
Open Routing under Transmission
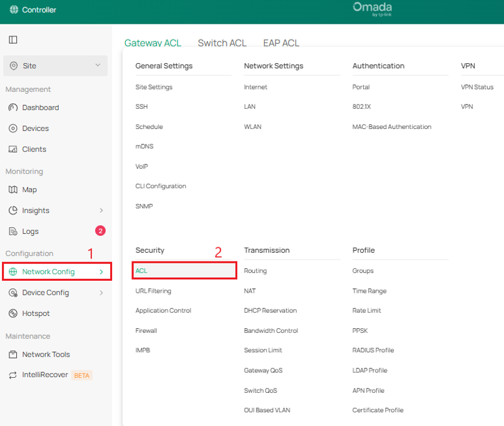(x=255, y=271)
